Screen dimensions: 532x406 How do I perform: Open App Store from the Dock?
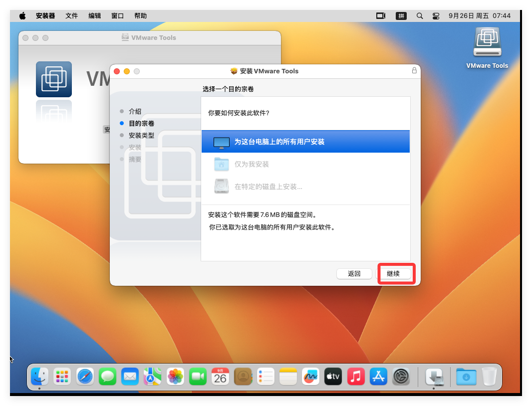(378, 377)
